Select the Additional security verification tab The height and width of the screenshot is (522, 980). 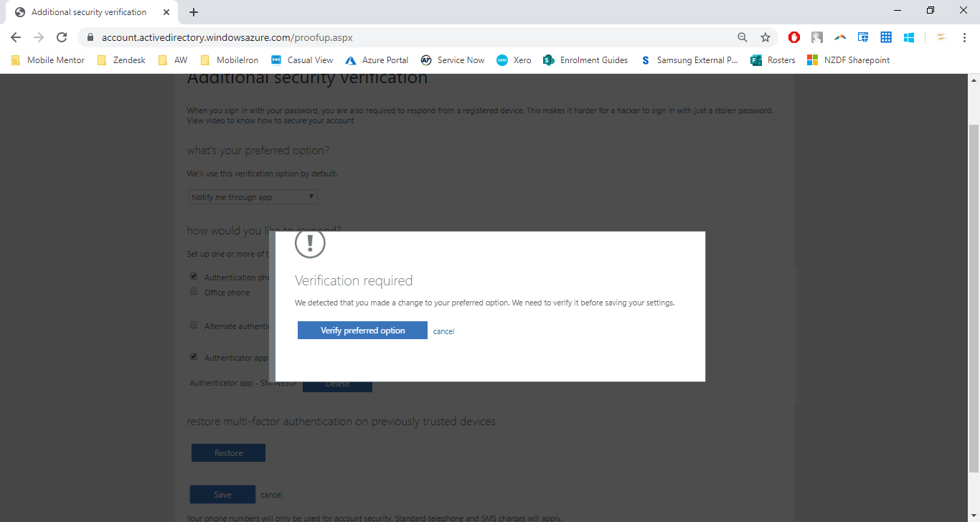tap(90, 12)
